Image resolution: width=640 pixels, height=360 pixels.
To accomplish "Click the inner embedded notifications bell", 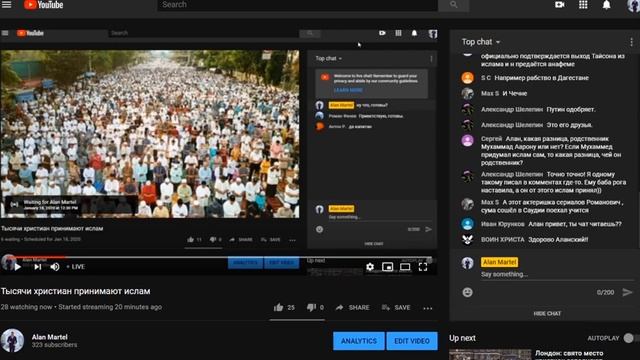I will tap(414, 33).
